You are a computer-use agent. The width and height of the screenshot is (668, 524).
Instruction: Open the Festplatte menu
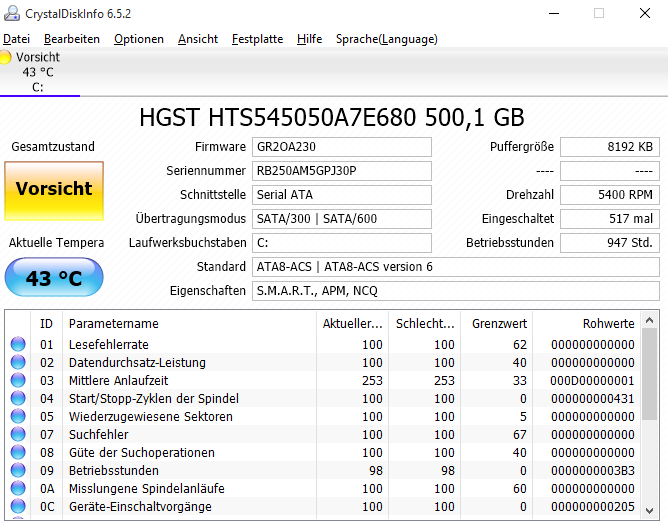(x=257, y=39)
